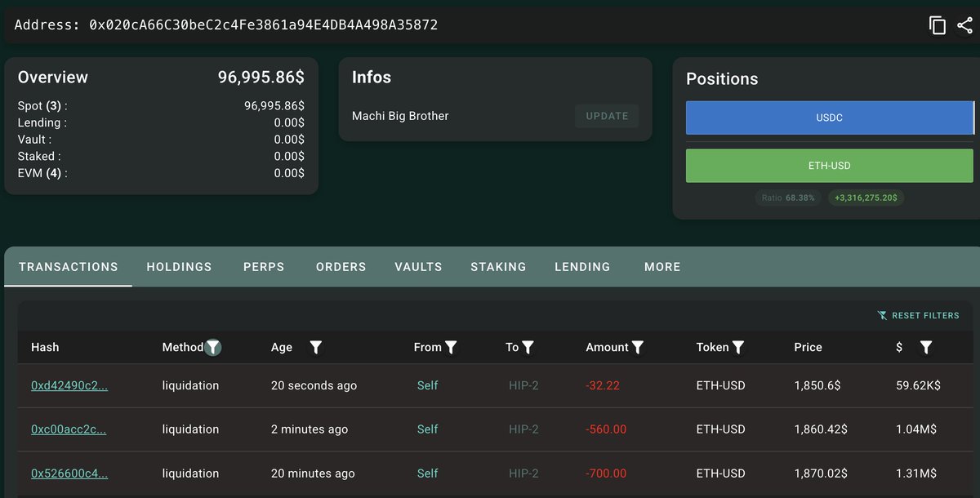Click the Hash column header
Viewport: 980px width, 498px height.
click(x=45, y=347)
